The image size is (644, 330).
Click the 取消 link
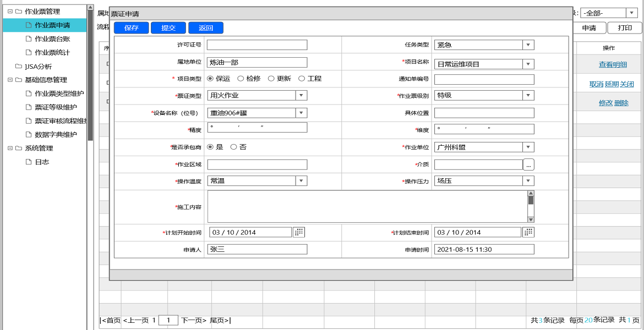click(596, 84)
